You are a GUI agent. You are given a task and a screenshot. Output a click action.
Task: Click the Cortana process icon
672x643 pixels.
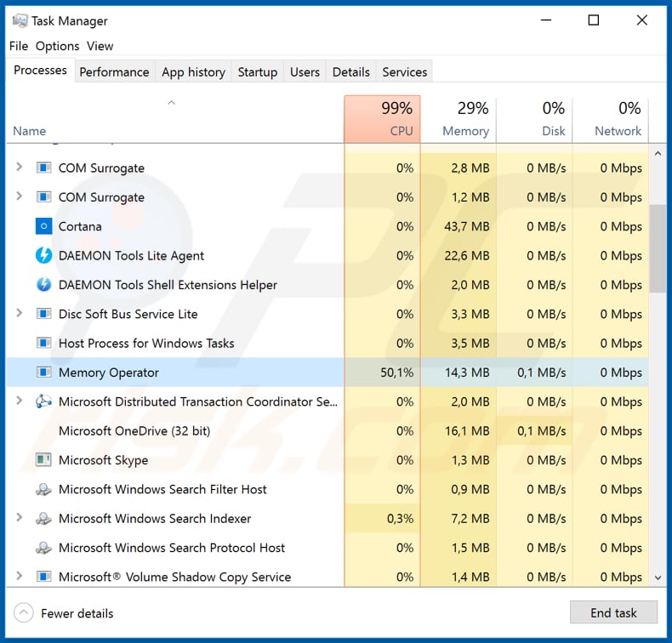tap(43, 225)
